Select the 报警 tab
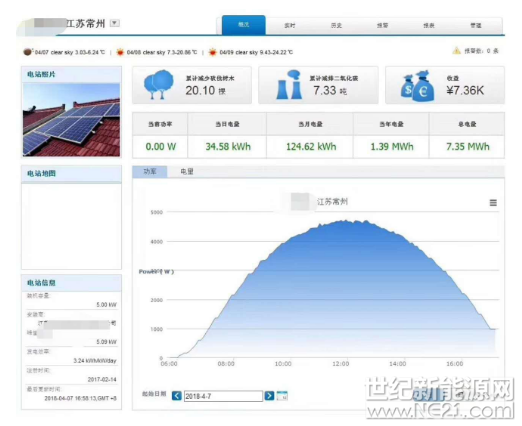522x426 pixels. (382, 25)
